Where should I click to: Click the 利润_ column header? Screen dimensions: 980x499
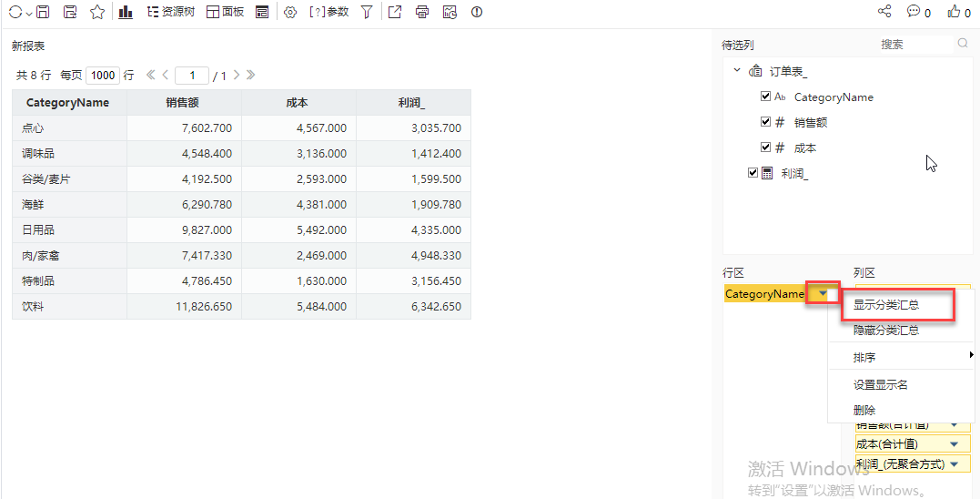pyautogui.click(x=414, y=103)
